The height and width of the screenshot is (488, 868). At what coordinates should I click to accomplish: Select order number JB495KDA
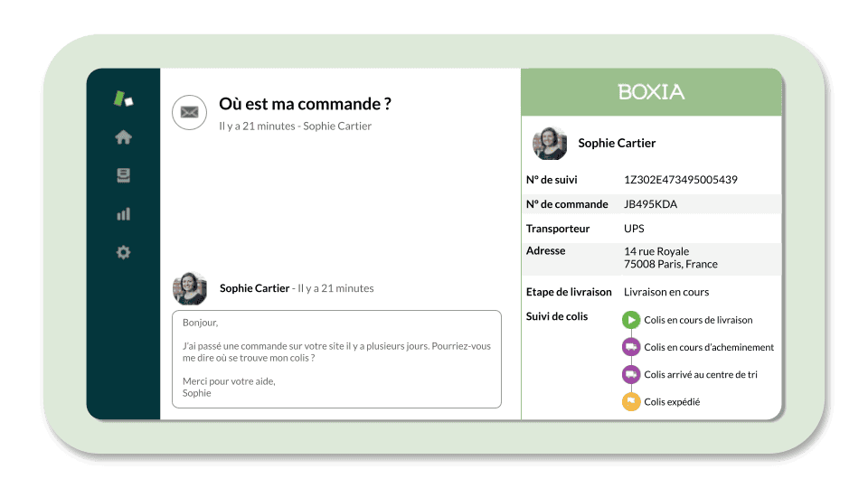pyautogui.click(x=650, y=204)
